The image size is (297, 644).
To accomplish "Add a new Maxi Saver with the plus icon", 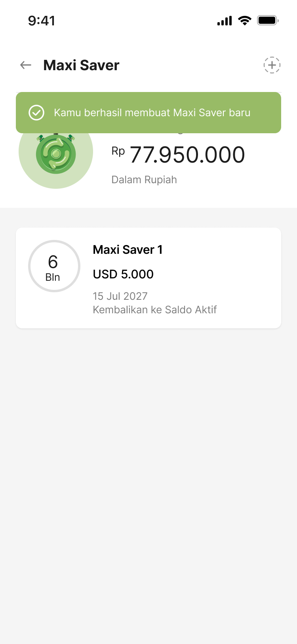I will pos(272,65).
